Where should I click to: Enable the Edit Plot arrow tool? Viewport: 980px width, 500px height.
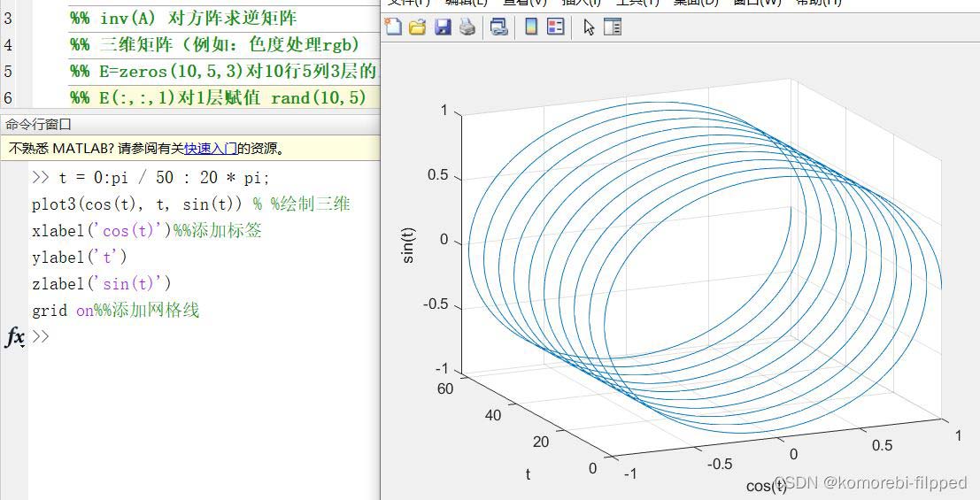589,27
